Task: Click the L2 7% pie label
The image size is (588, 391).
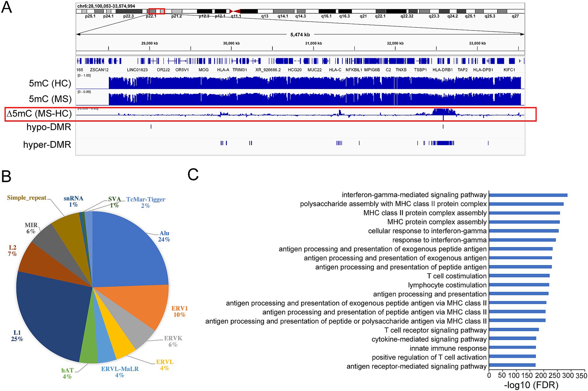Action: (x=12, y=251)
